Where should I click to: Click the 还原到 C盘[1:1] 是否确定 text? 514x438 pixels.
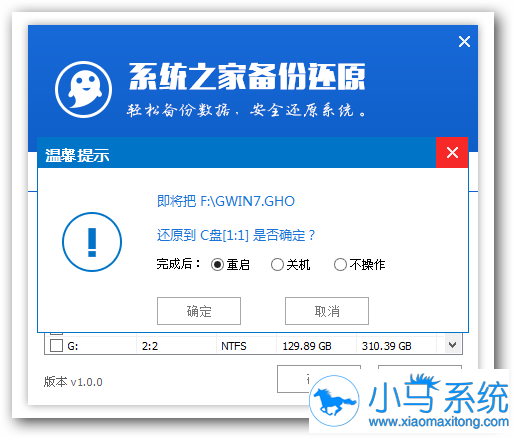[236, 235]
